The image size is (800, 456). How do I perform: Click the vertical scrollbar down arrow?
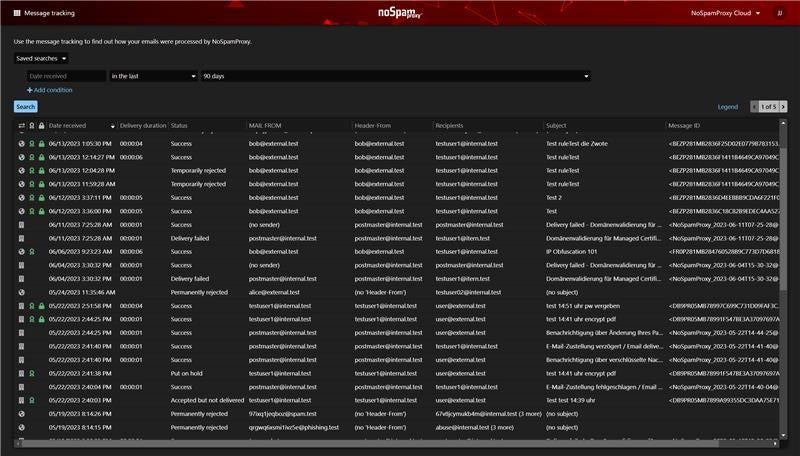tap(784, 436)
